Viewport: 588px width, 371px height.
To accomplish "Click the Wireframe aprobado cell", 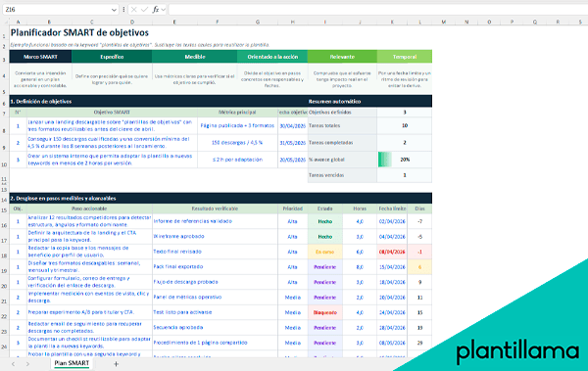I will pos(215,237).
